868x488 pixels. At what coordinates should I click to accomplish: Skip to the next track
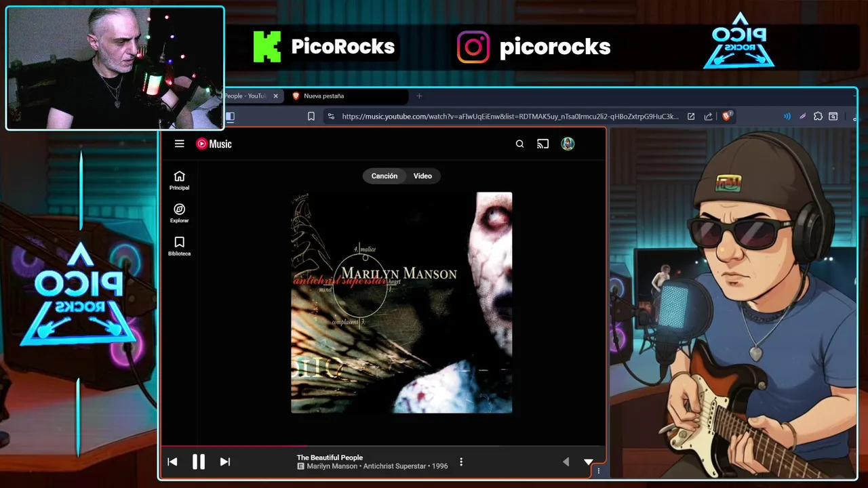225,462
